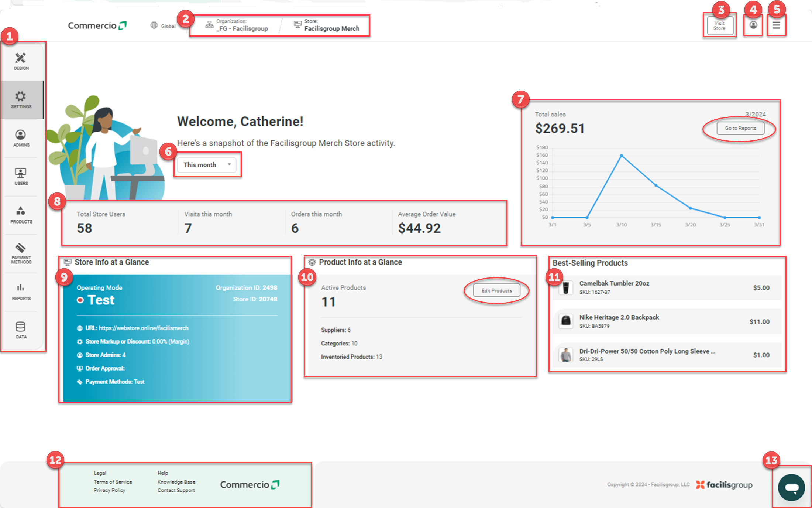Click the Store Admins: 4 line
812x508 pixels.
pyautogui.click(x=106, y=355)
